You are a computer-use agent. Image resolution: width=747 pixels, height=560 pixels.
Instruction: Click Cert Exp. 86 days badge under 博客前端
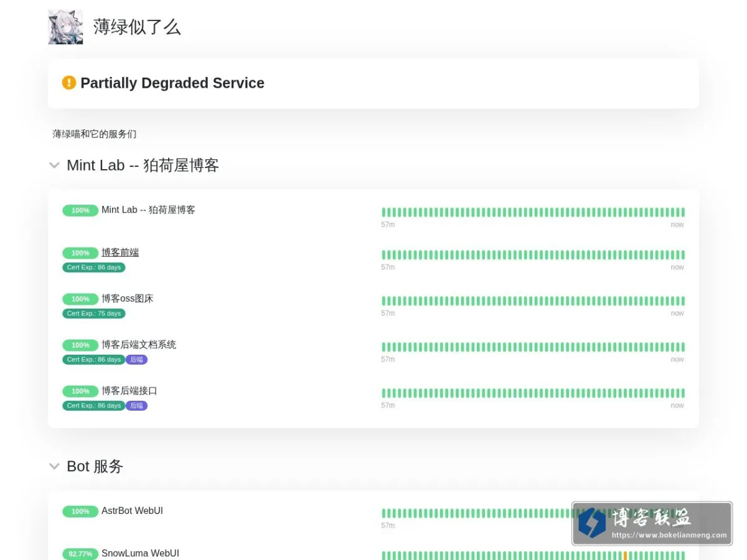(x=94, y=268)
